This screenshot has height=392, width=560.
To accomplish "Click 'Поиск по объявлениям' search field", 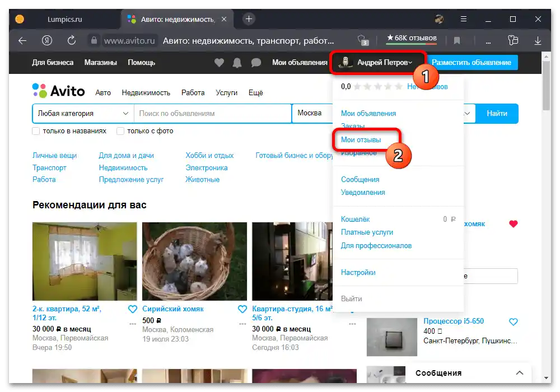I will pyautogui.click(x=213, y=114).
